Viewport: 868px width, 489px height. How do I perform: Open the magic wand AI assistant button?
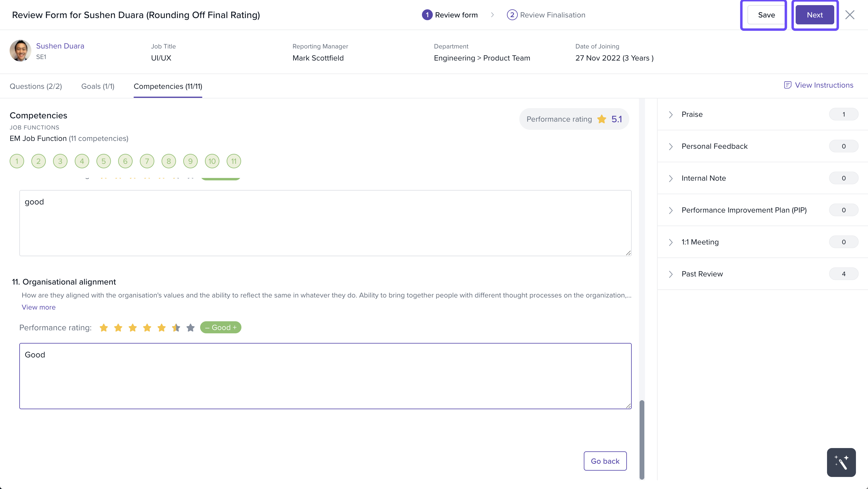841,462
